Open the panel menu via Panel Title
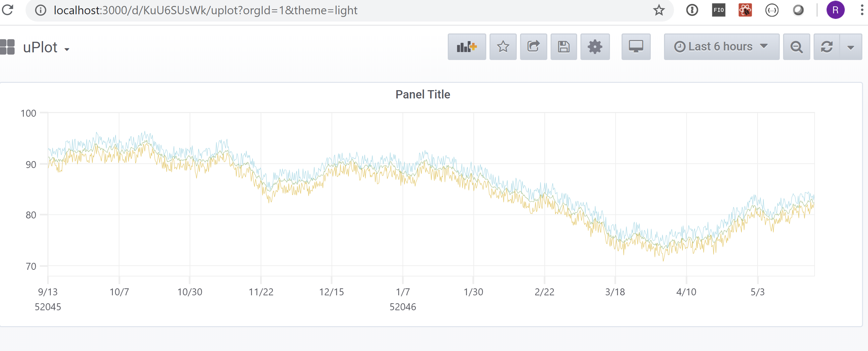The image size is (868, 351). (423, 95)
